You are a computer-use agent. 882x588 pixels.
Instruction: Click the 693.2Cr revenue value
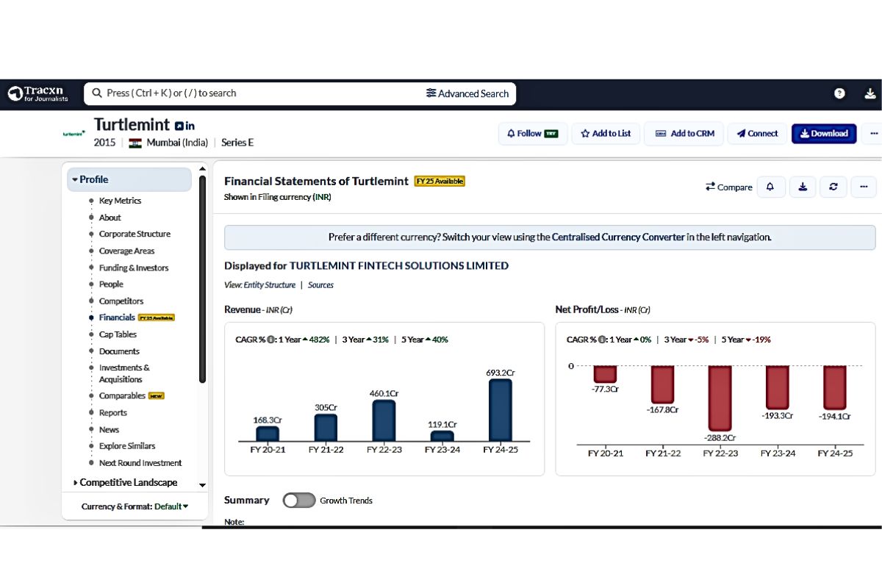500,373
